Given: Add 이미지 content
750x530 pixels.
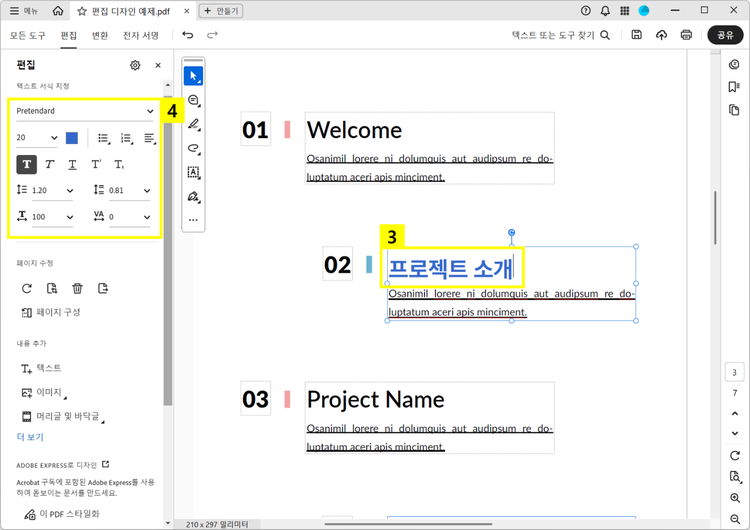Looking at the screenshot, I should point(44,393).
